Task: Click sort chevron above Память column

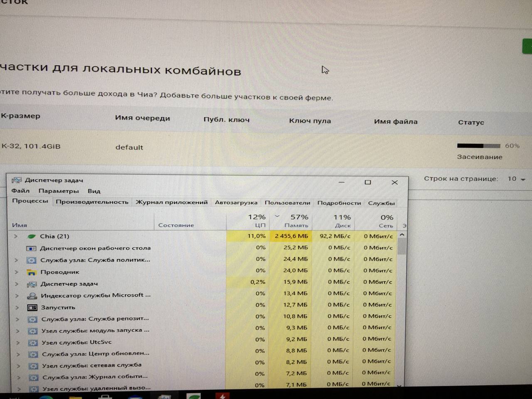Action: coord(277,216)
